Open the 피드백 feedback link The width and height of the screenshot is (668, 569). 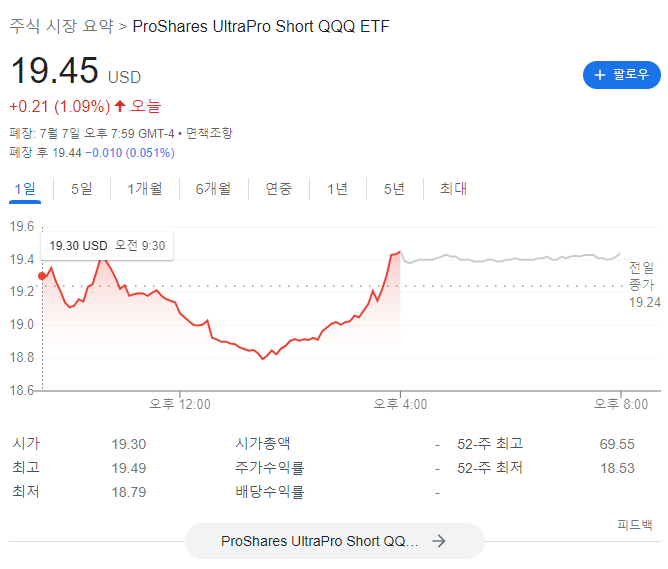pos(635,525)
